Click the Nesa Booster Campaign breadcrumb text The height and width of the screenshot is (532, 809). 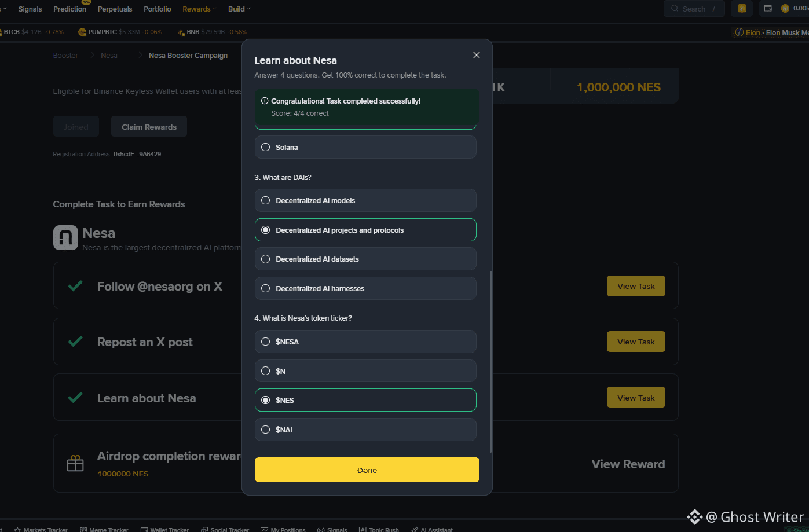click(x=188, y=56)
